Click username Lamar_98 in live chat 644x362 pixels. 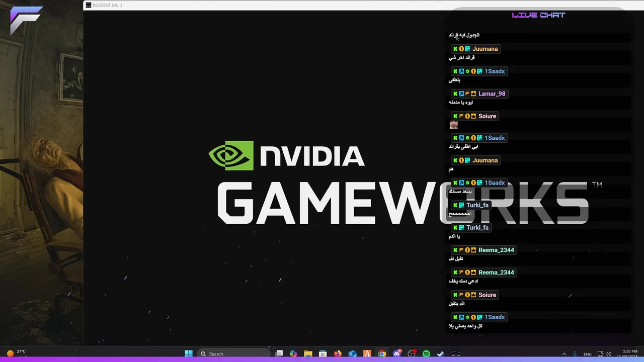pyautogui.click(x=492, y=94)
